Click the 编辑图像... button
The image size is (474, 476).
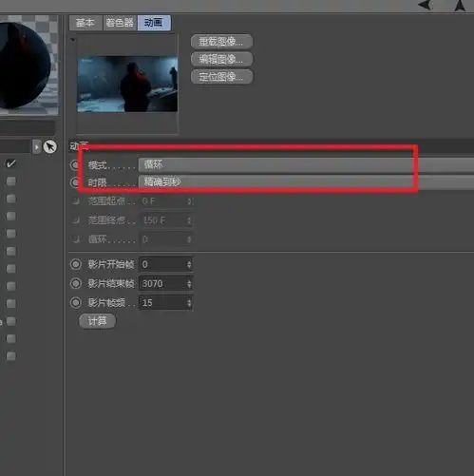tap(221, 59)
